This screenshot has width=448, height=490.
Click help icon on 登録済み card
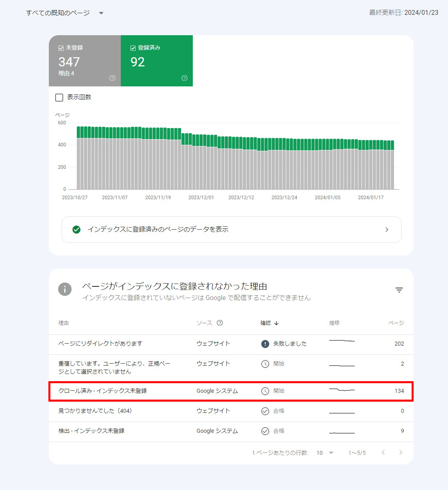pyautogui.click(x=184, y=78)
